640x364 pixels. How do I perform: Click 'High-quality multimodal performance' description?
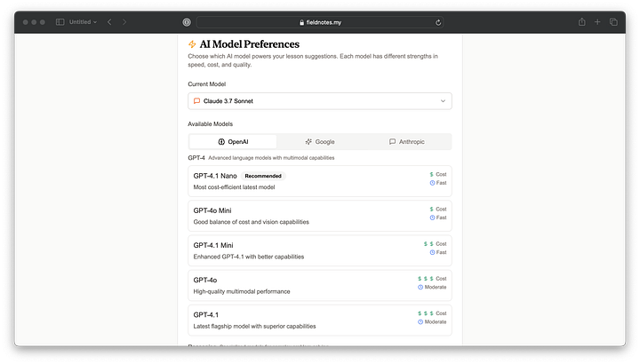(242, 291)
